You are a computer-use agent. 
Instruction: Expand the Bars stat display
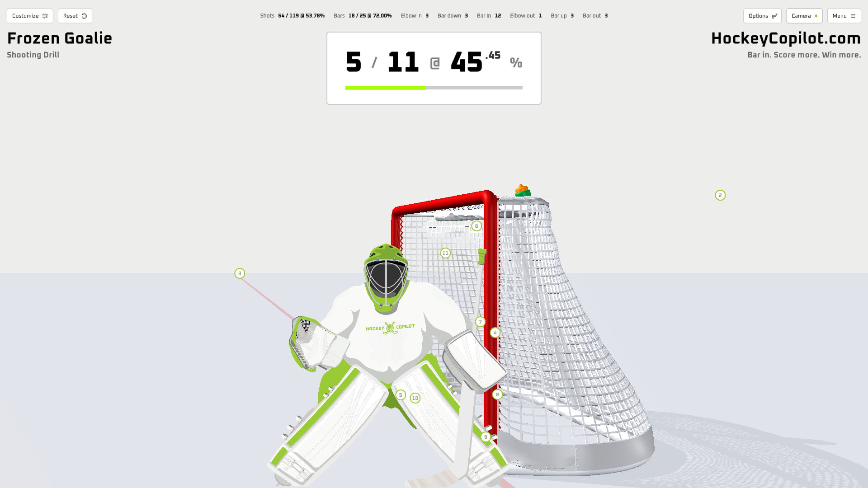coord(363,15)
